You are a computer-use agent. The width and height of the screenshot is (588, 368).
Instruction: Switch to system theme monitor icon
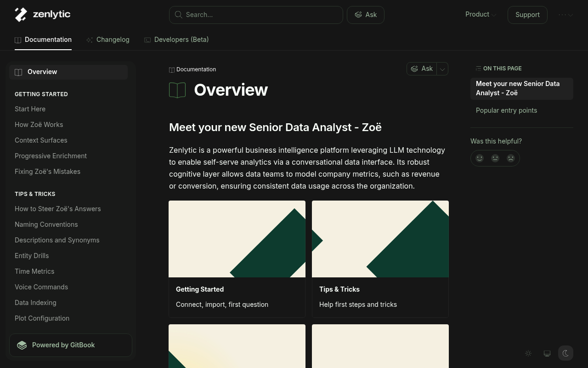tap(547, 353)
